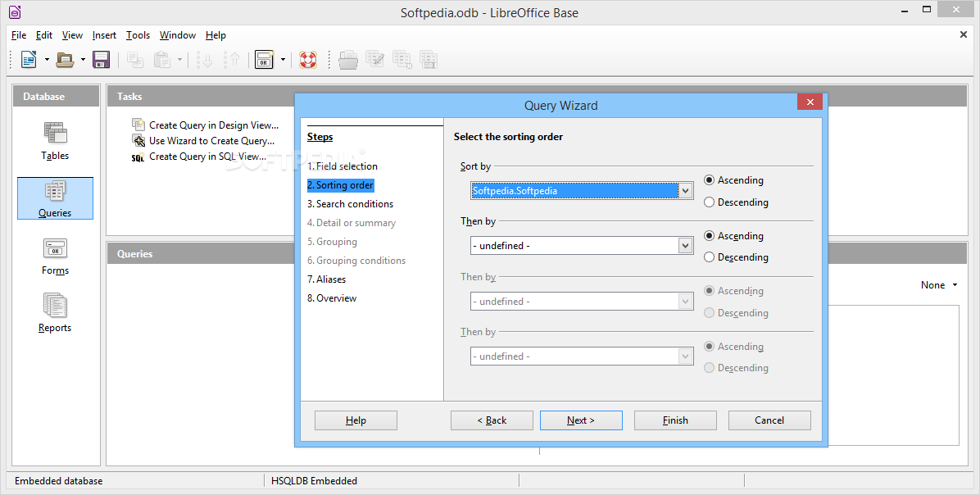Select Reports in Database pane
The image size is (980, 495).
55,314
